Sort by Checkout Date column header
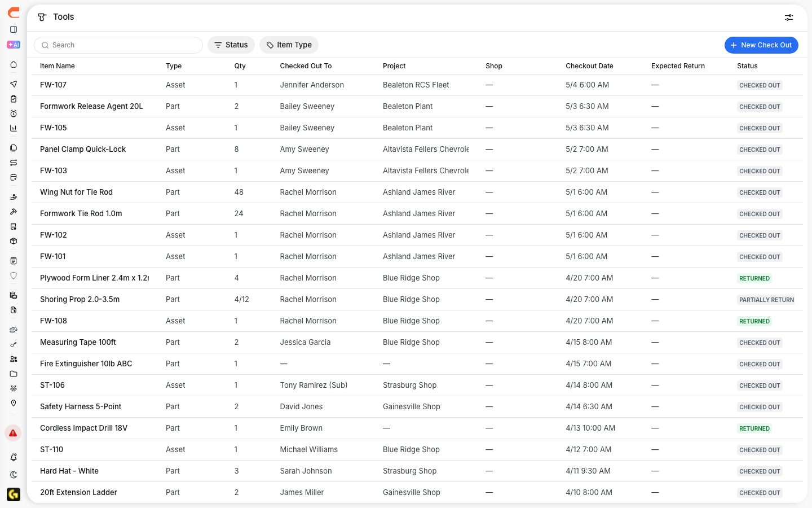Viewport: 812px width, 508px height. coord(589,66)
